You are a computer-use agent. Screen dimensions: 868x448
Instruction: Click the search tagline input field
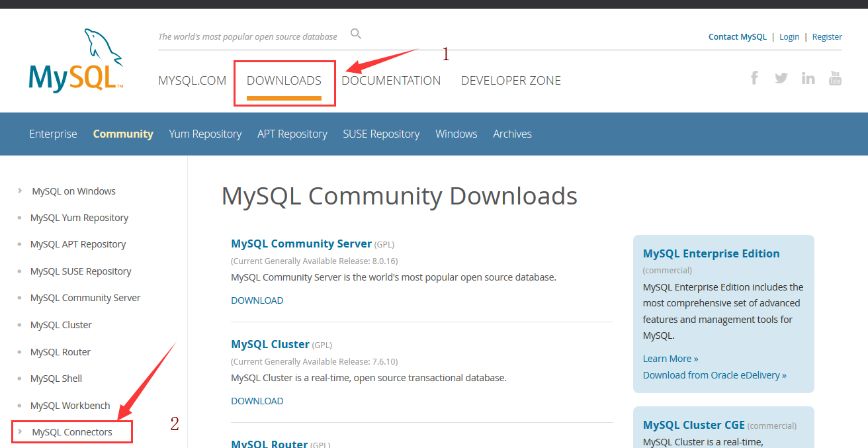[x=247, y=36]
